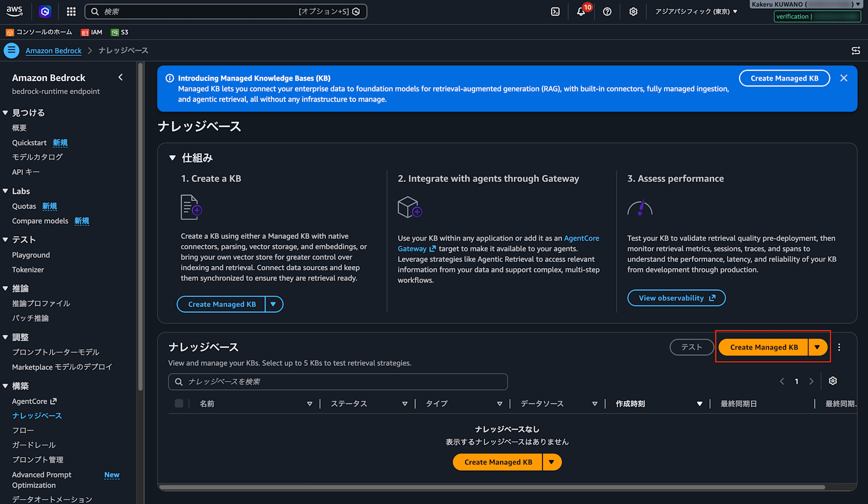Click the テスト button above the table
868x504 pixels.
point(691,347)
